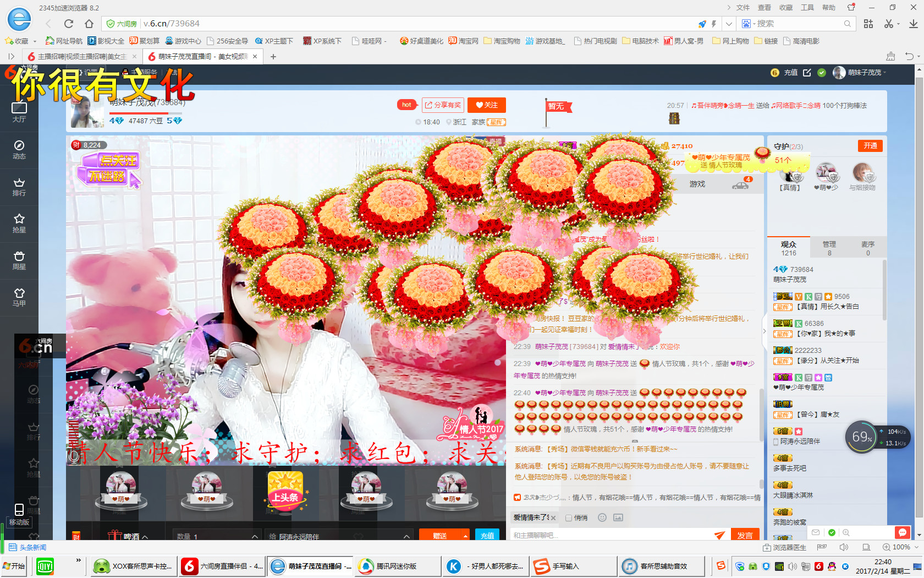The width and height of the screenshot is (924, 578).
Task: Open 马甲 vest icon in sidebar
Action: [19, 297]
